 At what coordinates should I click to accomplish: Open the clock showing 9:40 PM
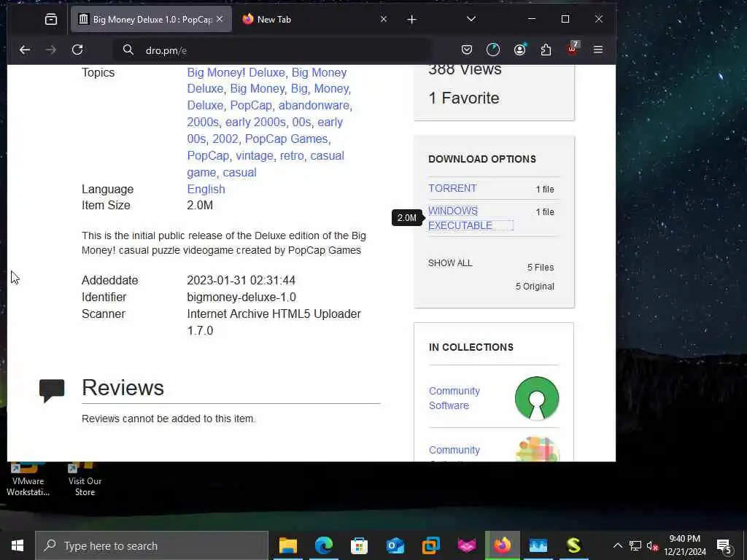[x=685, y=545]
